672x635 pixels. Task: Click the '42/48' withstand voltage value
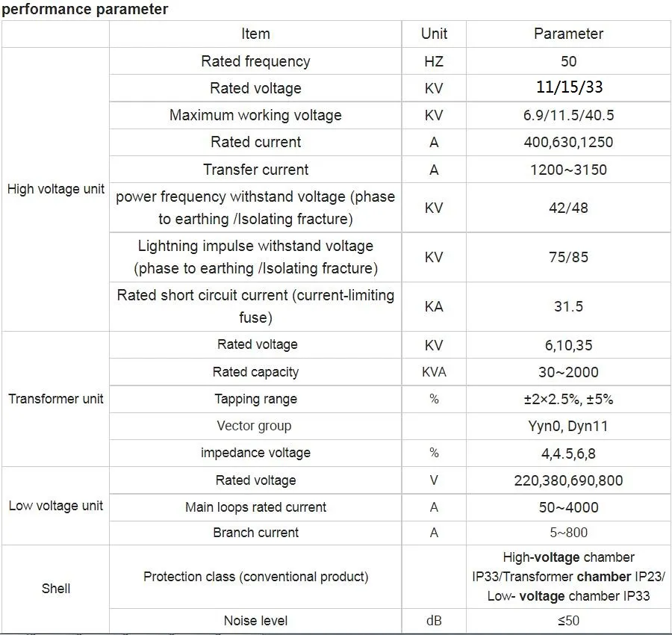coord(568,208)
